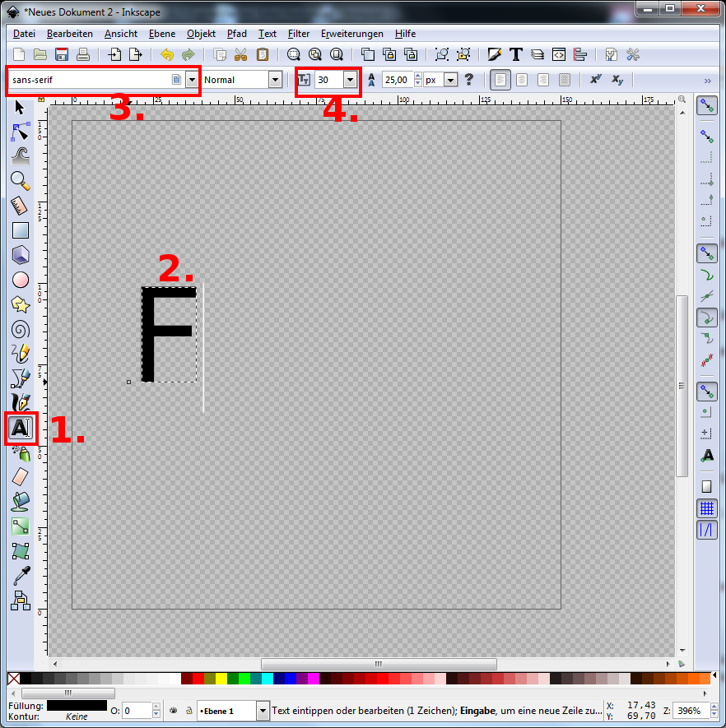Image resolution: width=726 pixels, height=728 pixels.
Task: Open Align and Distribute dialog icon
Action: tap(580, 55)
